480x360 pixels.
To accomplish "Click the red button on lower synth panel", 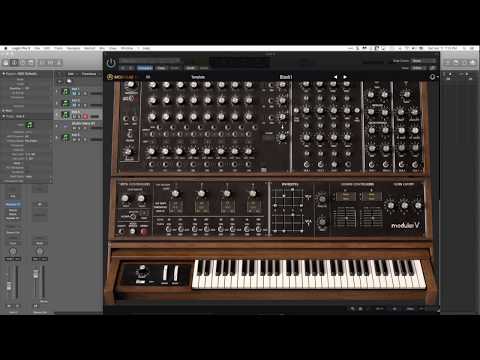I will 144,231.
